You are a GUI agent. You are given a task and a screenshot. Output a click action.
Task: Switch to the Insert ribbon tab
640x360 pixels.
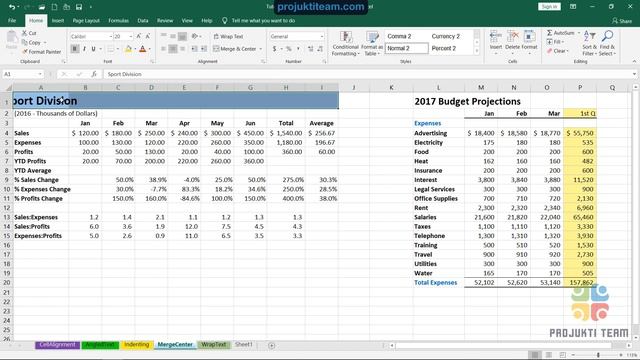click(58, 20)
